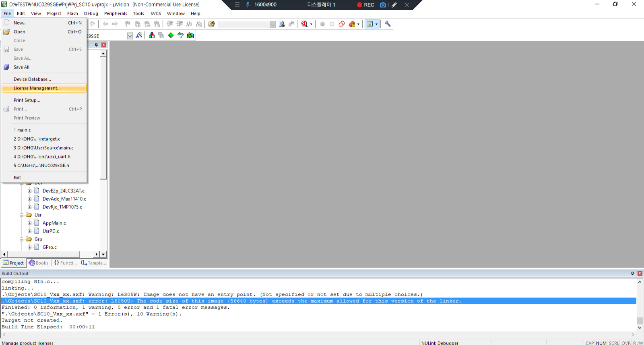
Task: Click the Navigate Forwards arrow icon
Action: tap(115, 24)
